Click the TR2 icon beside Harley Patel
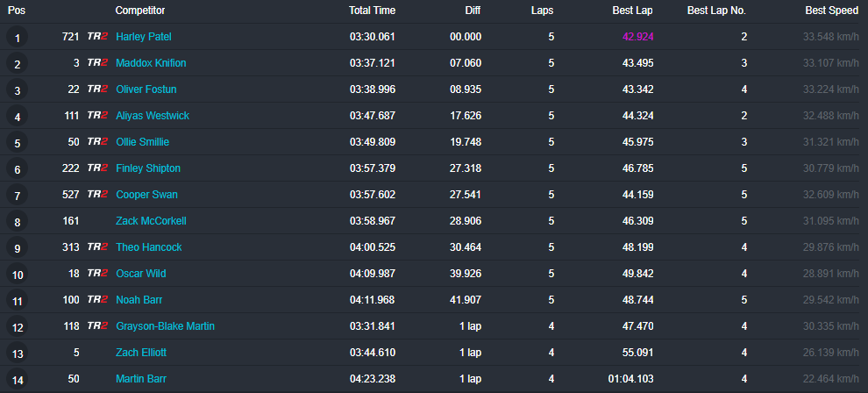Viewport: 868px width, 393px height. click(x=97, y=37)
